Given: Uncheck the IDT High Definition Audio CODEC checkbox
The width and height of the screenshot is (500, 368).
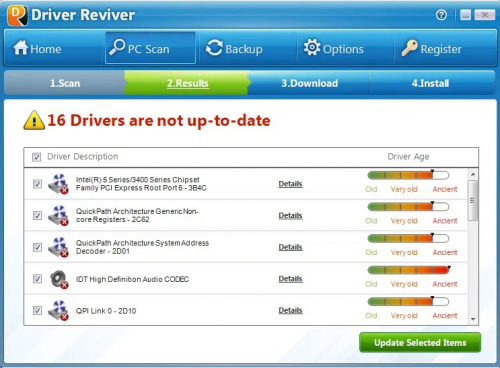Looking at the screenshot, I should (37, 279).
